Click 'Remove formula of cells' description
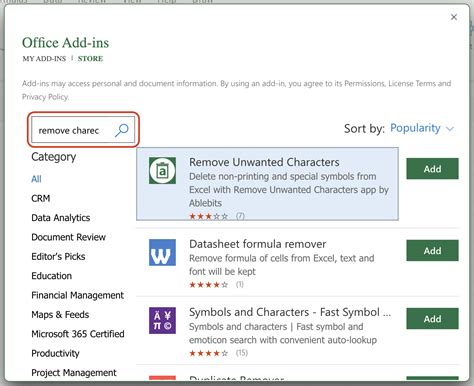Image resolution: width=474 pixels, height=386 pixels. coord(282,265)
